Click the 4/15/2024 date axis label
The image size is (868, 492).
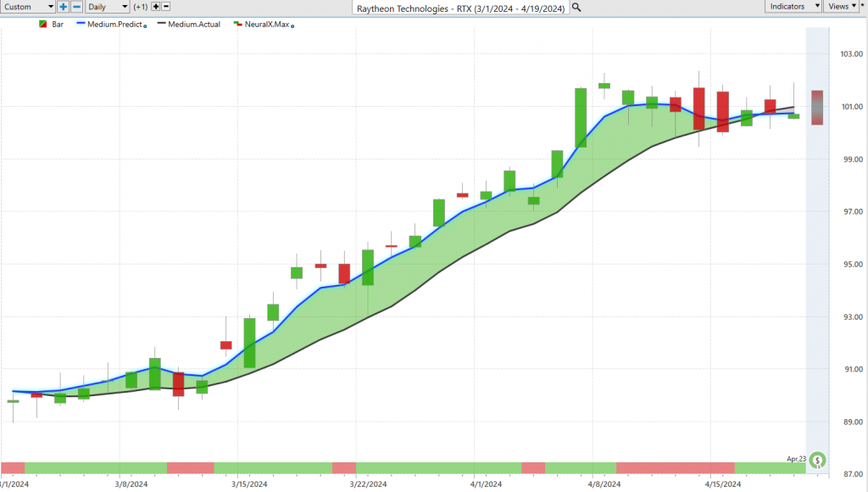[722, 484]
